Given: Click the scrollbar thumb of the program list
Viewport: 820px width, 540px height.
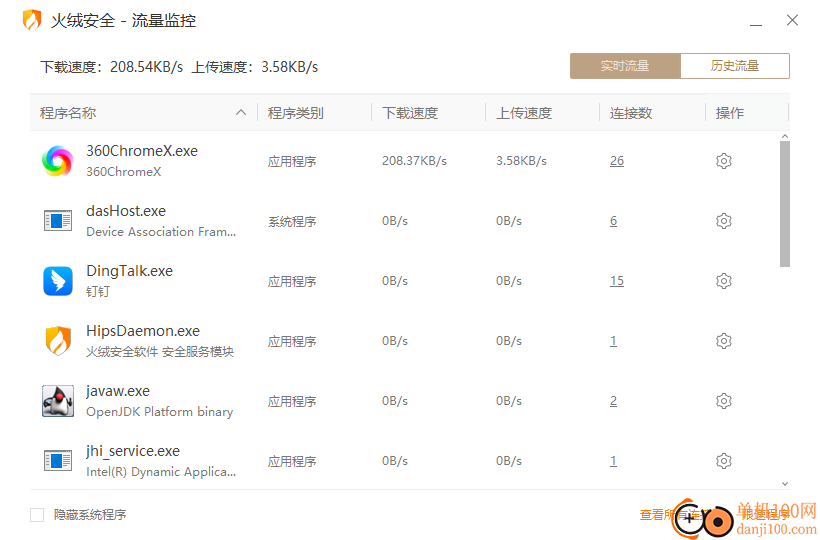Looking at the screenshot, I should tap(784, 204).
